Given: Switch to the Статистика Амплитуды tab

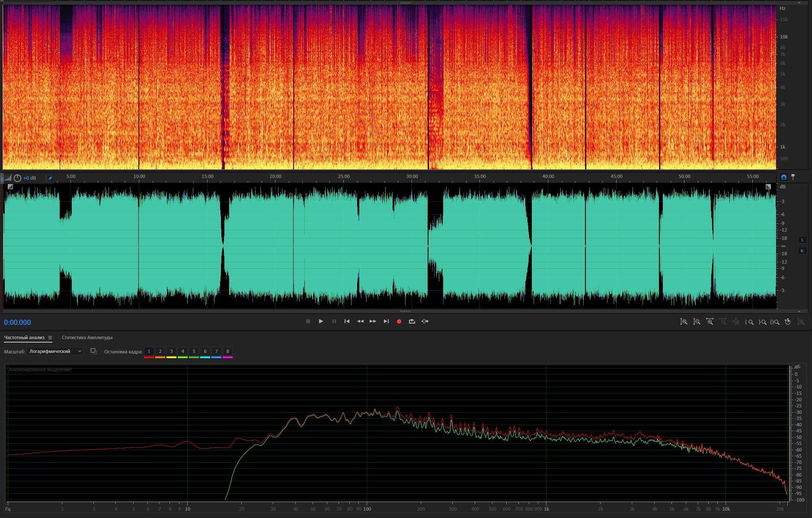Looking at the screenshot, I should click(x=87, y=338).
